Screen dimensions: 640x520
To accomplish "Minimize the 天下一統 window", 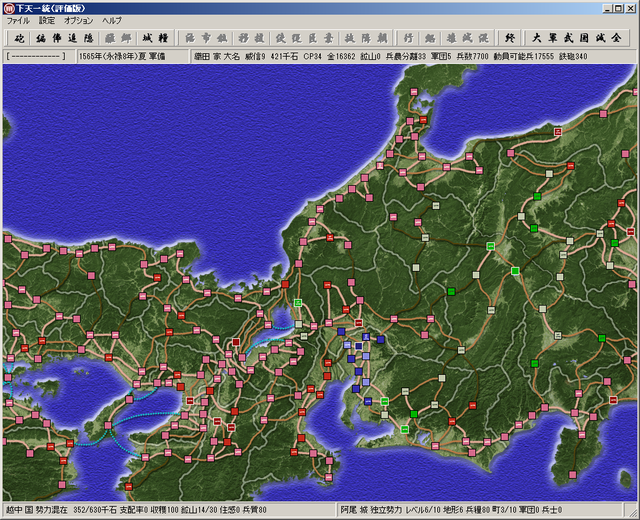I will (x=608, y=9).
